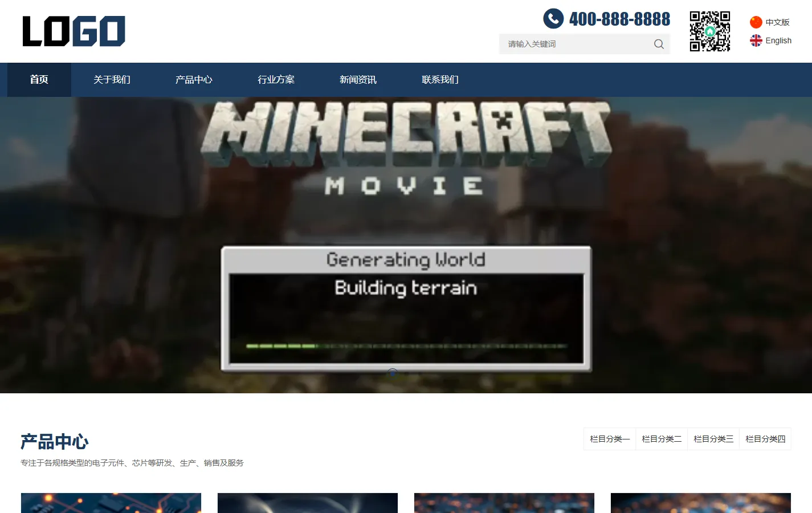Open the 关于我们 menu item

pos(112,80)
